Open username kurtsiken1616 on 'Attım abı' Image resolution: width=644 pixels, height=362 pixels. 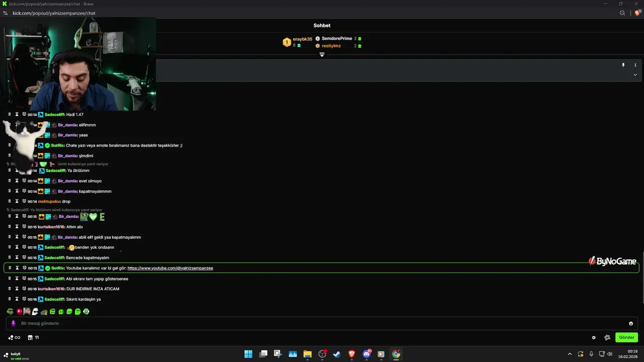tap(51, 227)
